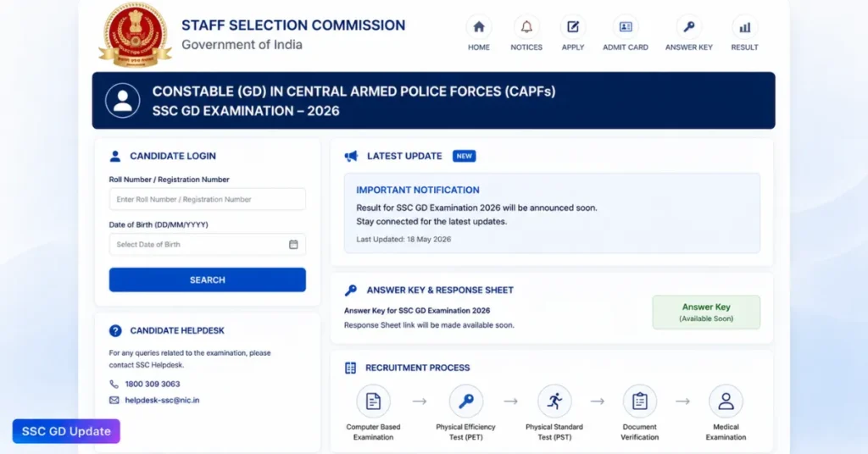Click the 'Stay connected for the latest updates' text
Screen dimensions: 868x454
pyautogui.click(x=431, y=222)
